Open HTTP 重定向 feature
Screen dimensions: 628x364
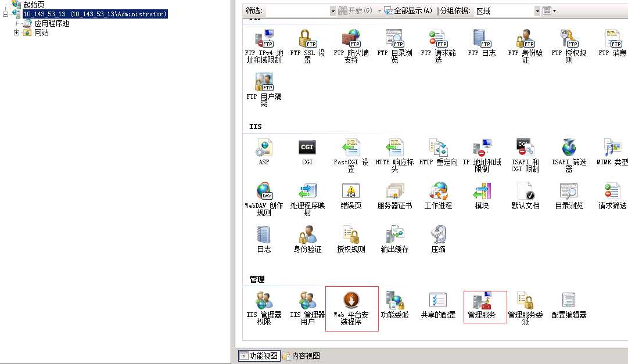pos(438,152)
